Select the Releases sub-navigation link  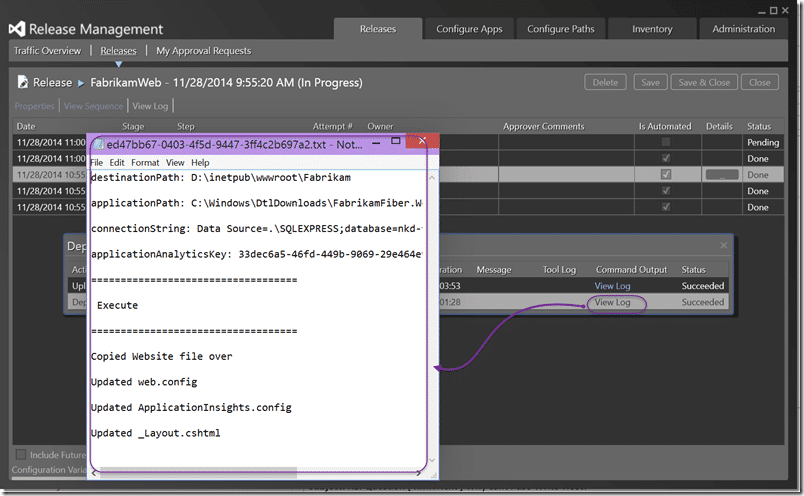point(118,51)
